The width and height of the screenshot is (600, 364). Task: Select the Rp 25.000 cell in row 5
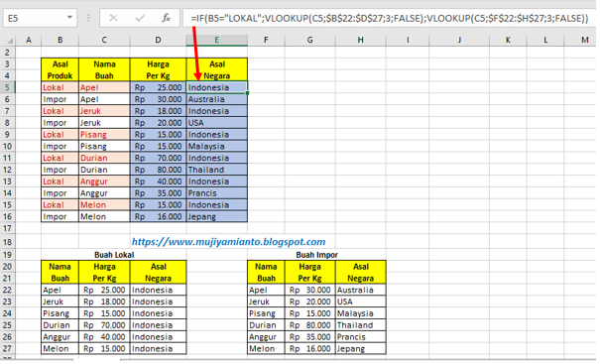(158, 87)
